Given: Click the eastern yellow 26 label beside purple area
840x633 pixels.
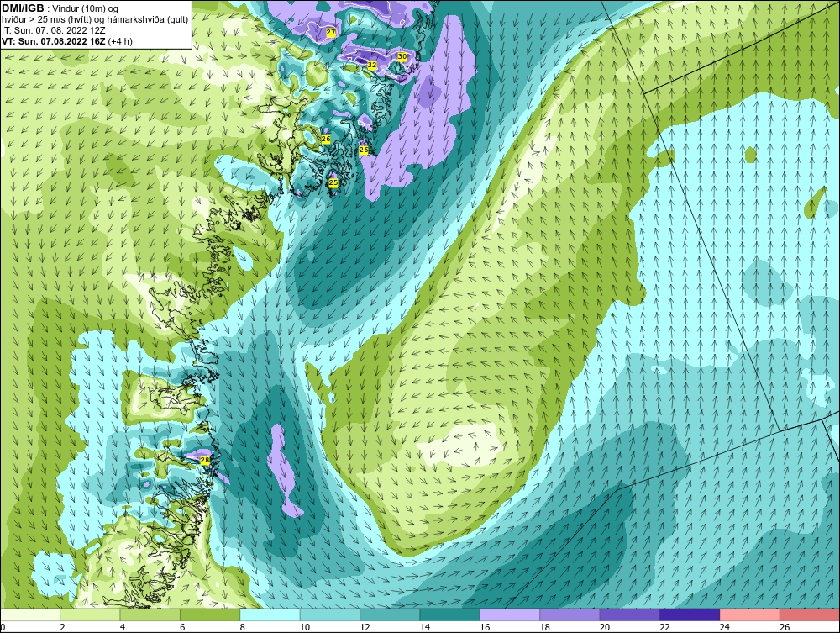Looking at the screenshot, I should tap(364, 150).
